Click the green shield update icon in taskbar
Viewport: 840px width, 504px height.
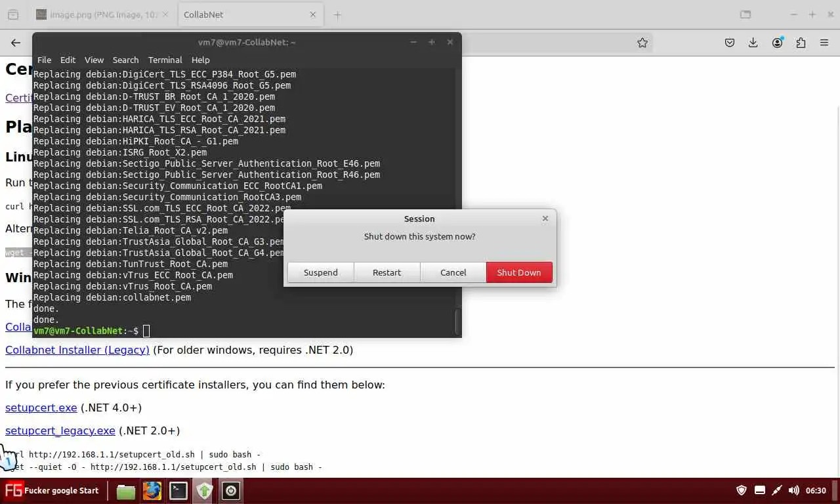[205, 490]
